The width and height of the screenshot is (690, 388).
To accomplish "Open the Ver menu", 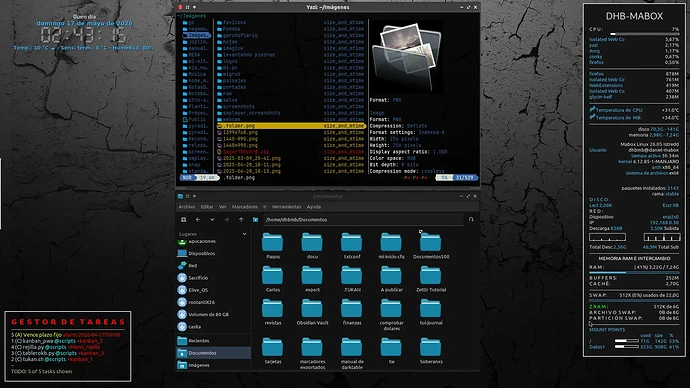I will click(x=223, y=207).
